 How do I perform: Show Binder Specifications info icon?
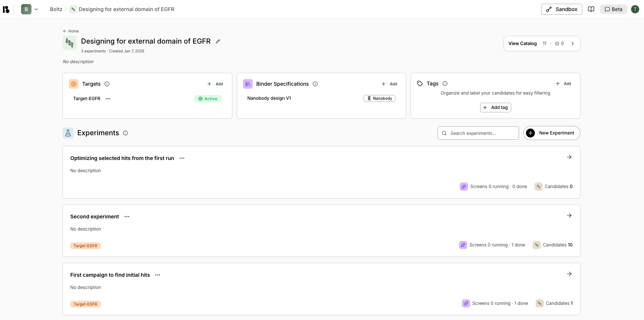click(315, 84)
